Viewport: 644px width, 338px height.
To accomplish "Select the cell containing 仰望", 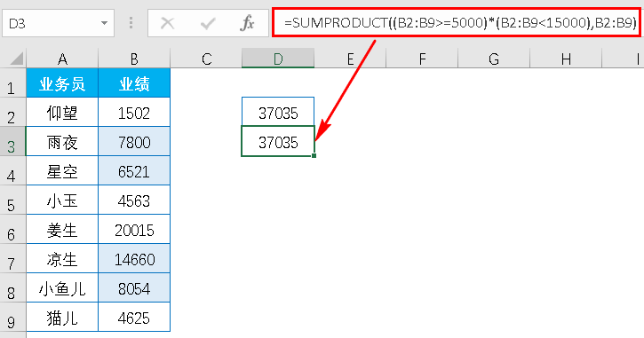I will coord(62,112).
